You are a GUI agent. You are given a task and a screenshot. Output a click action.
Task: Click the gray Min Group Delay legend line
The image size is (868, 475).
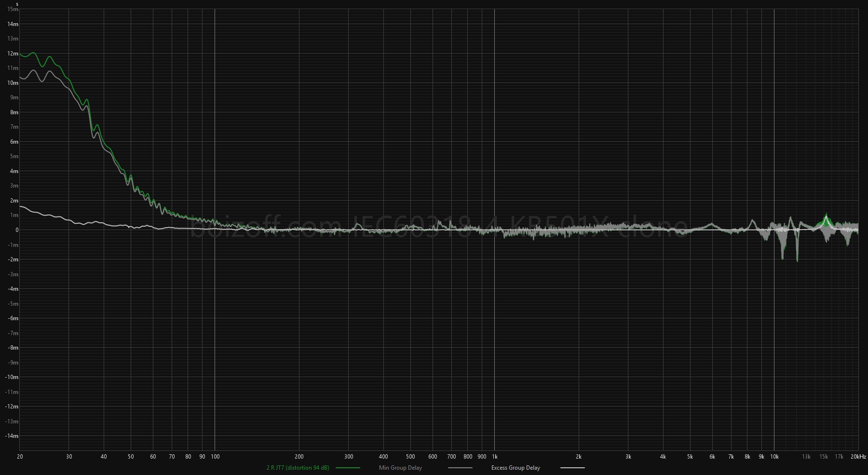pyautogui.click(x=460, y=468)
